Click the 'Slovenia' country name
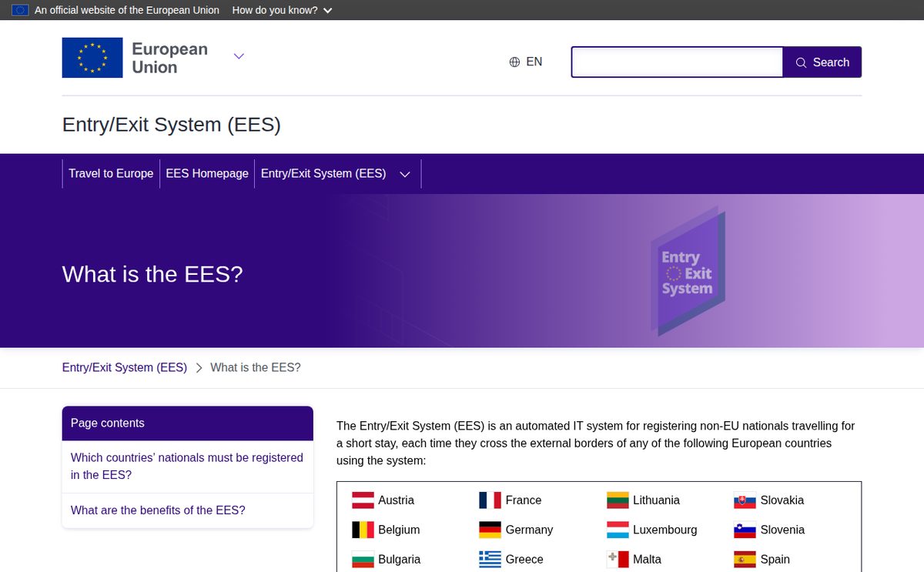 coord(782,530)
